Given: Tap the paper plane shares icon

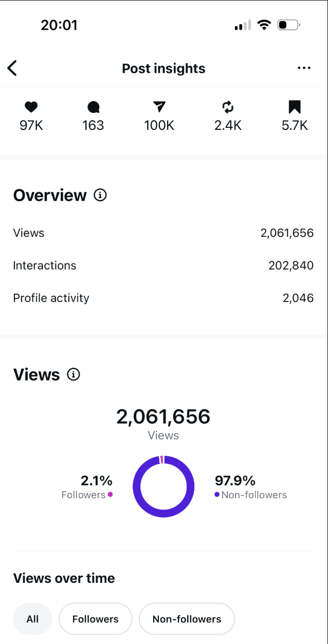Looking at the screenshot, I should coord(159,107).
